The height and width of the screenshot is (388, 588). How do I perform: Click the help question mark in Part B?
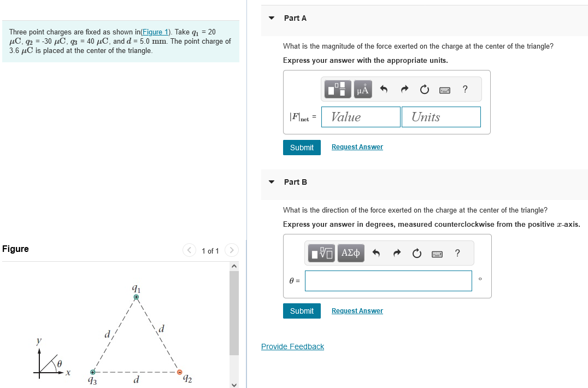click(457, 253)
